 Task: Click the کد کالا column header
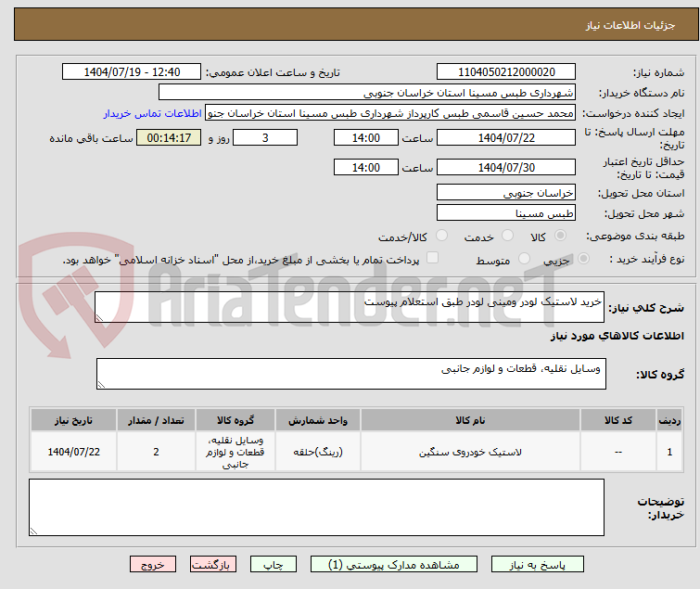coord(617,420)
